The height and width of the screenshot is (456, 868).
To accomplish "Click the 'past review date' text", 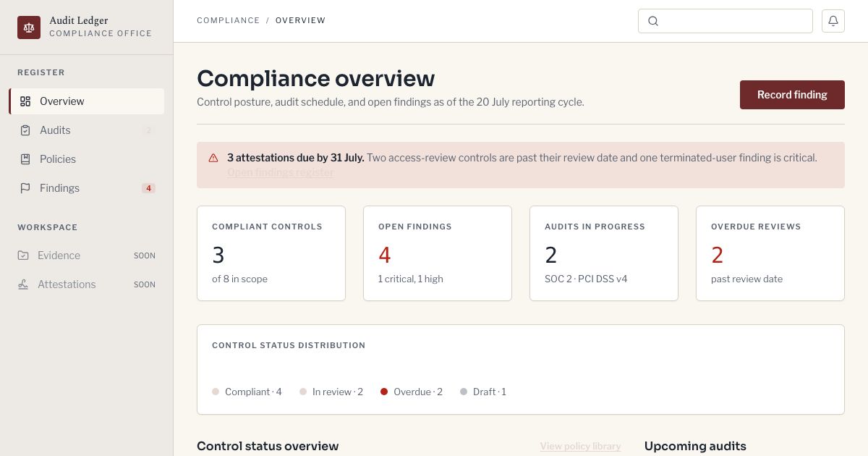I will 746,279.
